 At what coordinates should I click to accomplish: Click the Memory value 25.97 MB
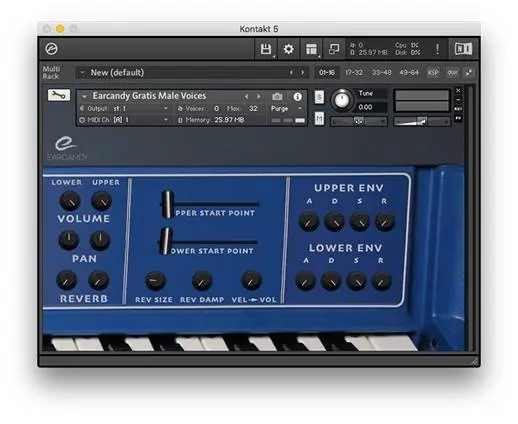tap(229, 120)
